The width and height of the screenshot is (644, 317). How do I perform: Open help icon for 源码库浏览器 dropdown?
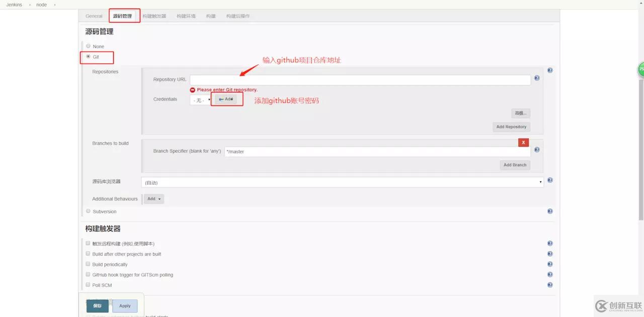[x=550, y=180]
